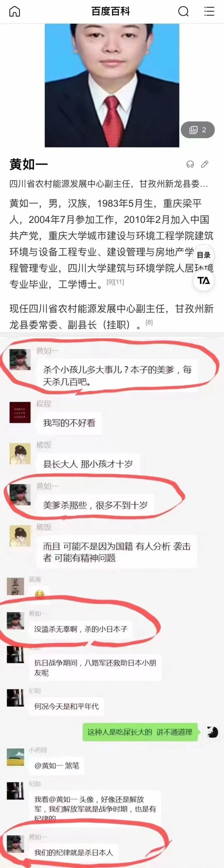Tap 小药师's landscape avatar

coord(16,757)
